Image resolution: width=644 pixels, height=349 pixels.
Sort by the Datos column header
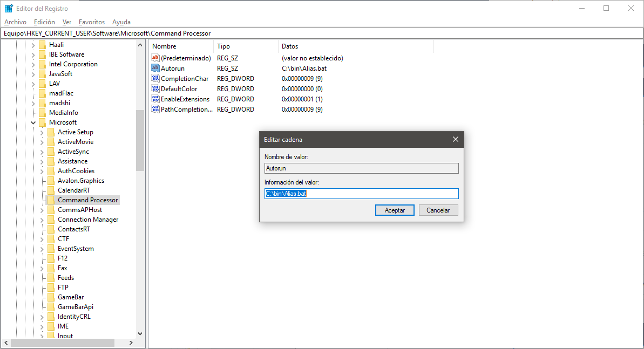[x=356, y=46]
